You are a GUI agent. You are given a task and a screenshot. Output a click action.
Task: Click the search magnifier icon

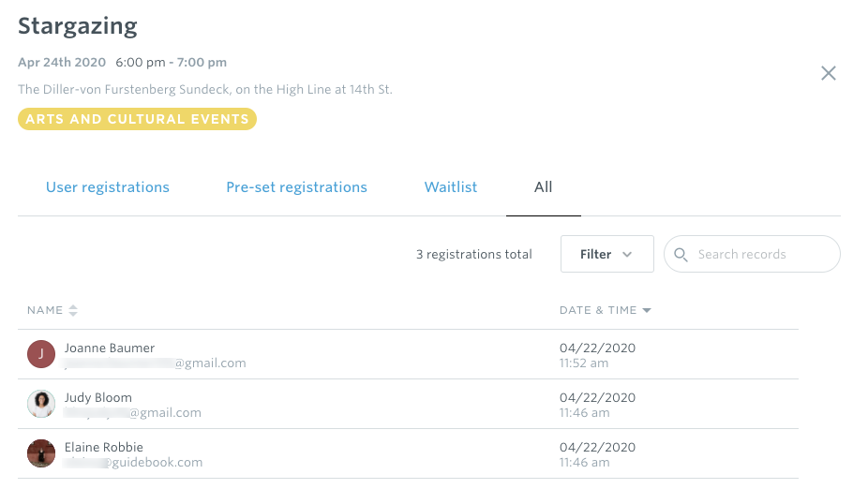tap(681, 255)
